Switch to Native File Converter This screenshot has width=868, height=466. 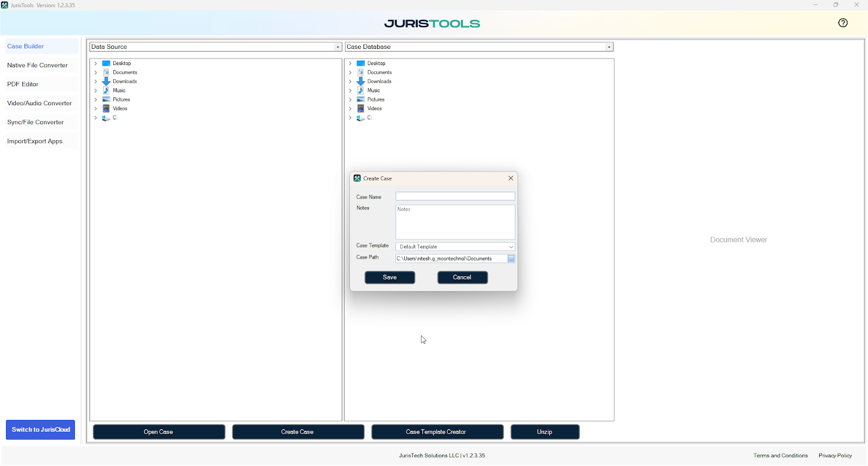(x=37, y=65)
